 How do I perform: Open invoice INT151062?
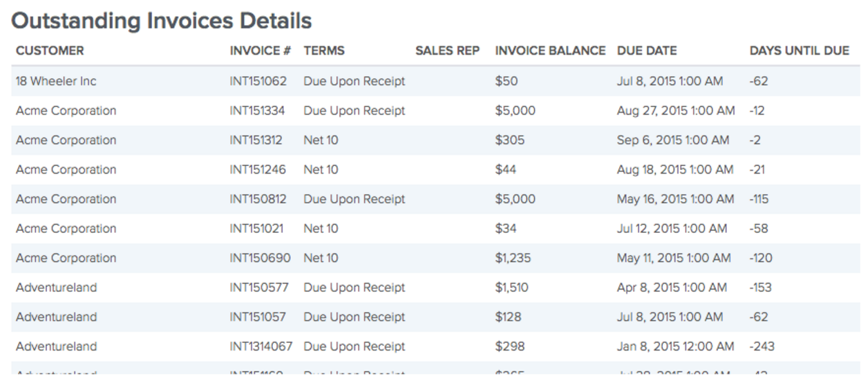[258, 81]
